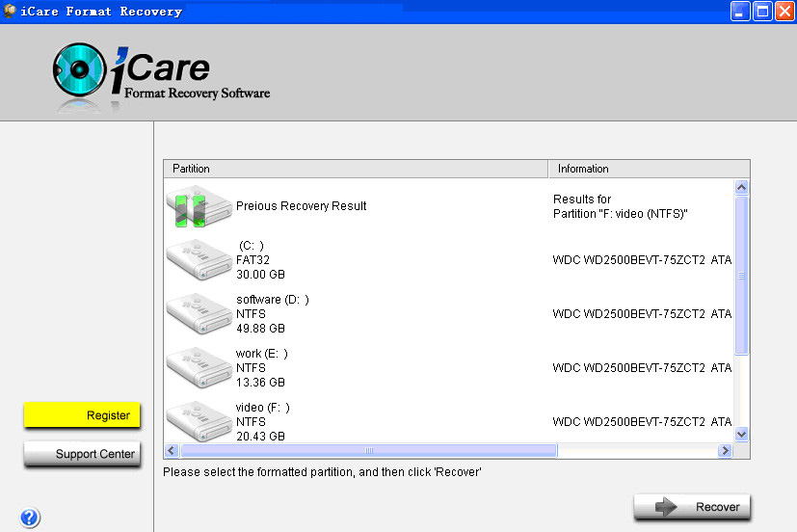
Task: Select the Previous Recovery Result drive icon
Action: pyautogui.click(x=199, y=207)
